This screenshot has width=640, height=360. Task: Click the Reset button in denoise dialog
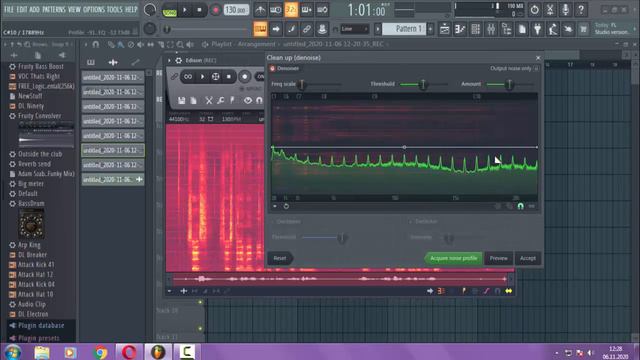(x=280, y=258)
